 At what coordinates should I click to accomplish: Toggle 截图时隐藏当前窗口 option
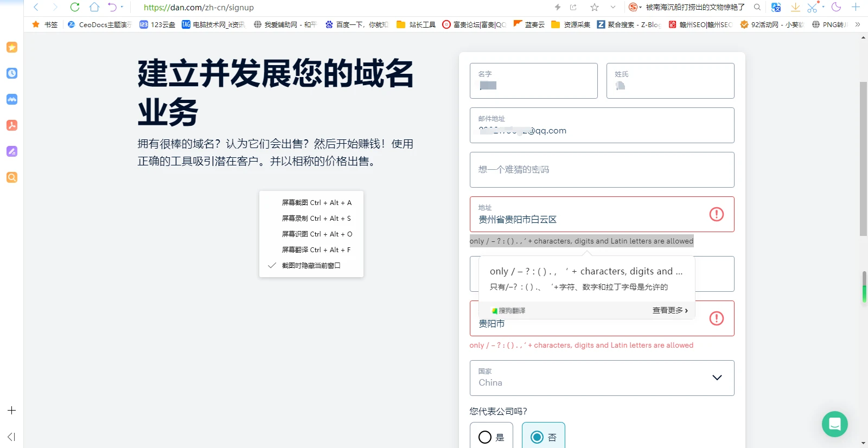311,266
